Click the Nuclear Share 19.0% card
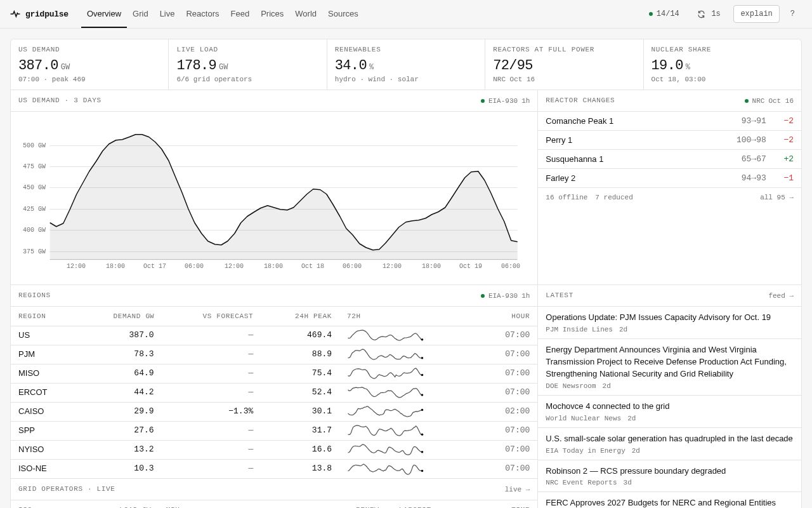The width and height of the screenshot is (812, 508). (x=723, y=65)
